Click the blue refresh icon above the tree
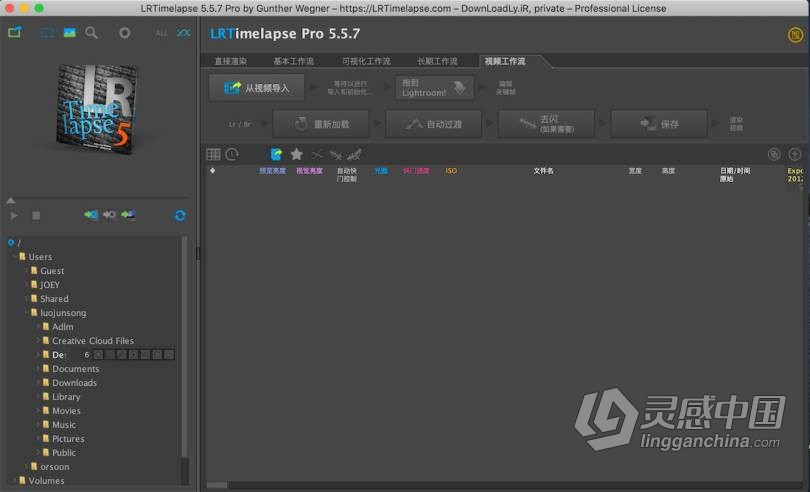810x492 pixels. point(180,216)
